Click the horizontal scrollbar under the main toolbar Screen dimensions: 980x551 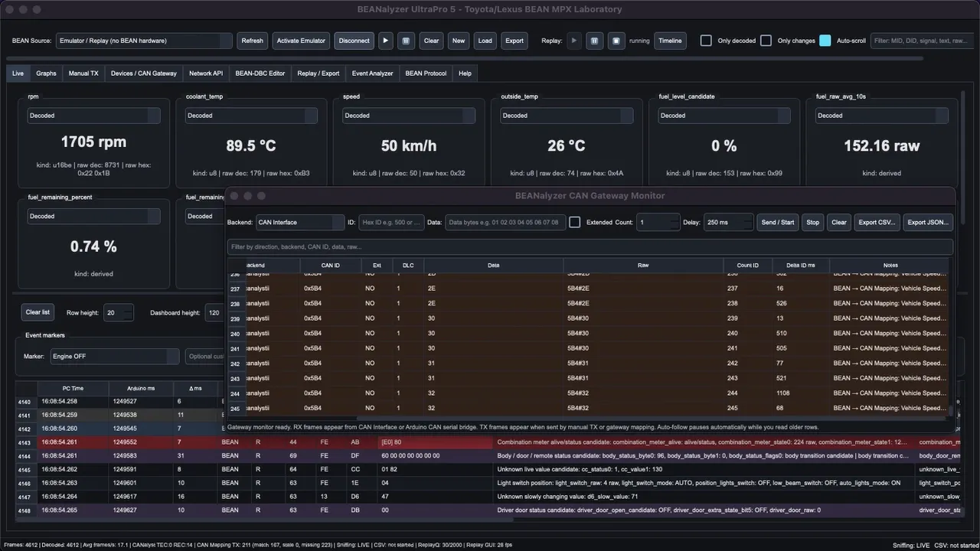465,58
